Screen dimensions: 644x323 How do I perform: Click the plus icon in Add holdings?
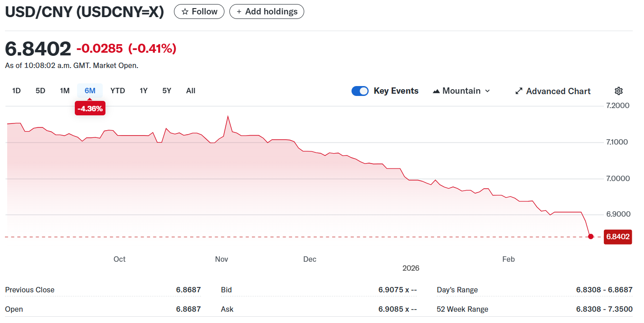click(x=239, y=12)
